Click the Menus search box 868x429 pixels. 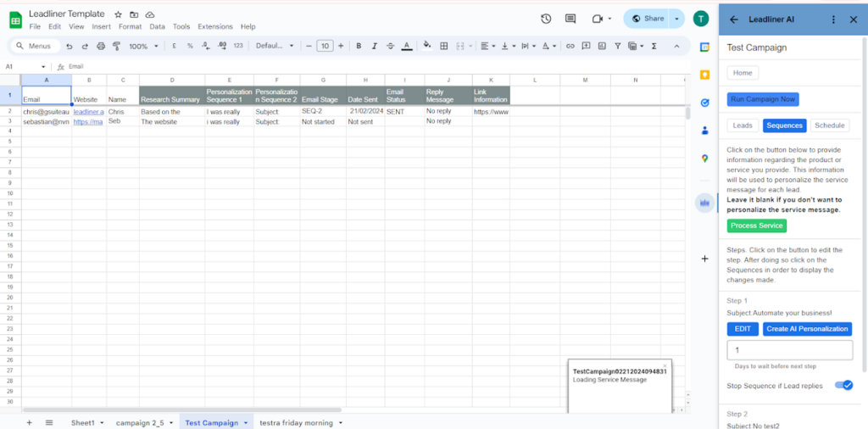tap(34, 46)
